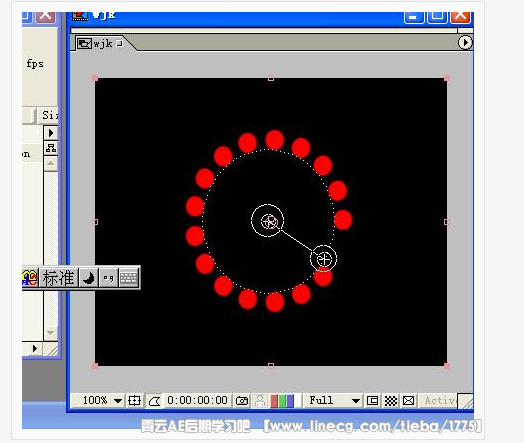Open the Full resolution dropdown

[x=333, y=400]
